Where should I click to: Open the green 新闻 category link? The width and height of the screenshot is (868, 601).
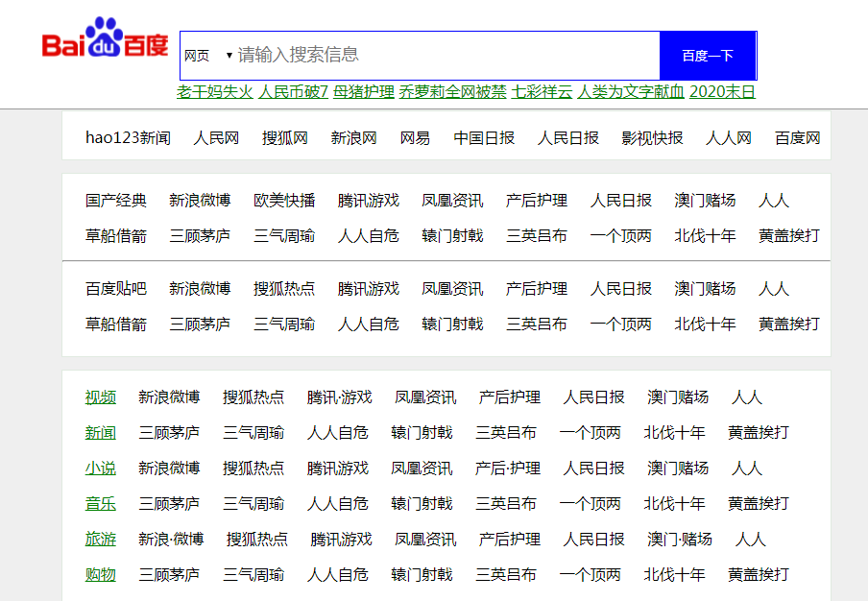point(100,433)
